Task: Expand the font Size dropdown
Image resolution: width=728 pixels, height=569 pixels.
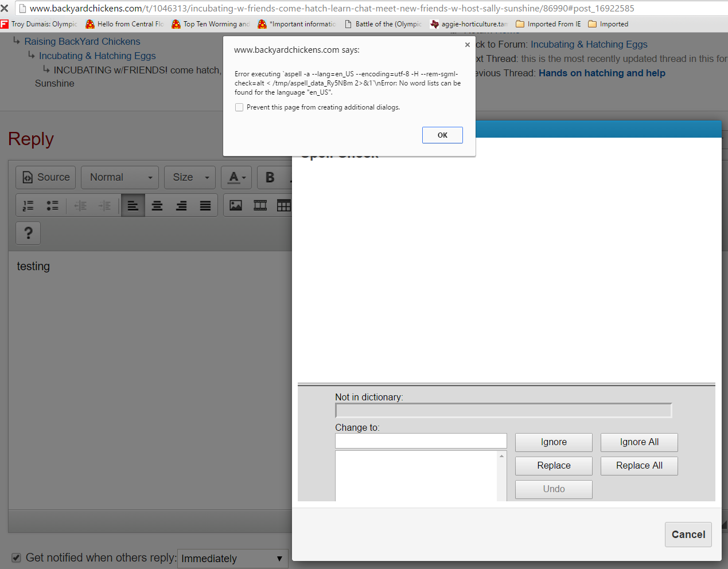Action: (190, 177)
